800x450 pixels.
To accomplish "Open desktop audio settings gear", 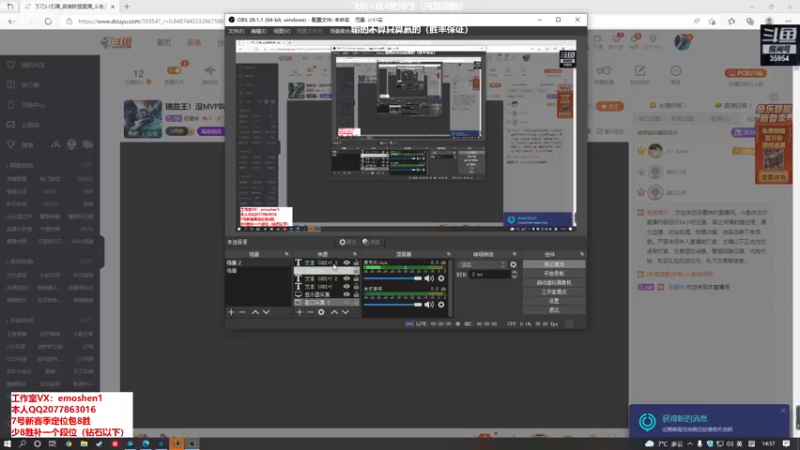I will click(441, 305).
